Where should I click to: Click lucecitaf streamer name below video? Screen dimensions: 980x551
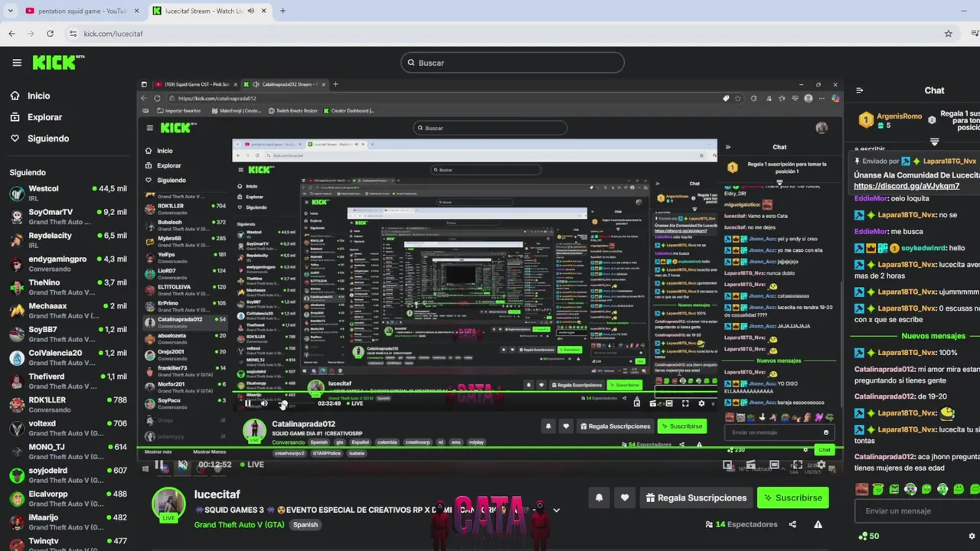tap(217, 494)
